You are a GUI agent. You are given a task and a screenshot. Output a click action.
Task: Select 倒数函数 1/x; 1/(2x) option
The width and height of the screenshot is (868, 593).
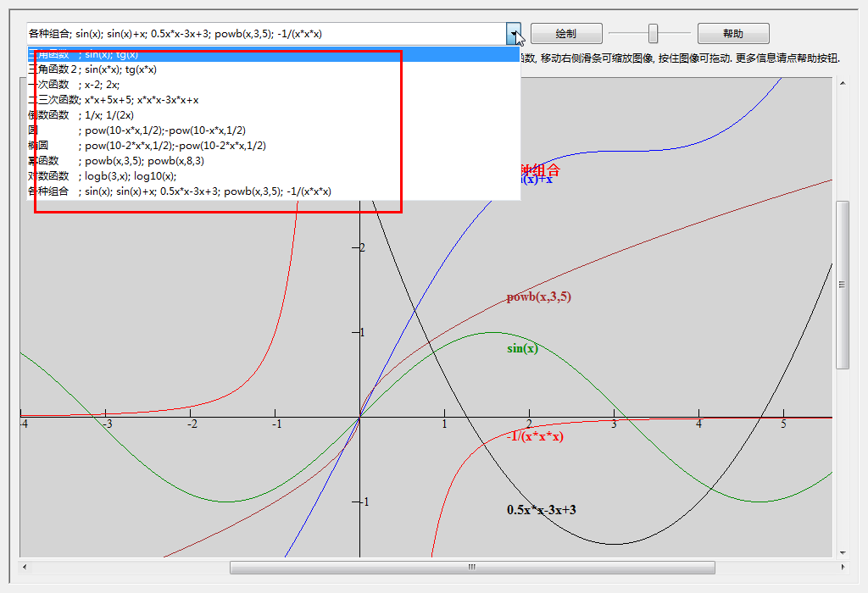pos(274,115)
